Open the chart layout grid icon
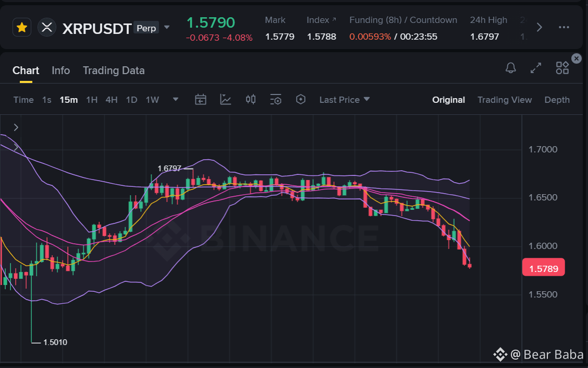The height and width of the screenshot is (368, 588). [562, 68]
